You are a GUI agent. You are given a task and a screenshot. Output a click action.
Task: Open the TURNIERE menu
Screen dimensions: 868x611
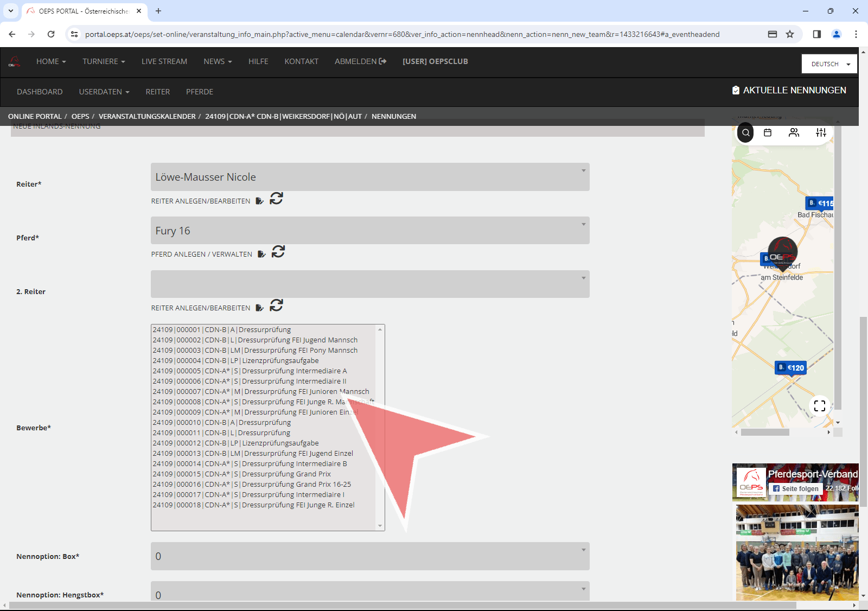[104, 61]
